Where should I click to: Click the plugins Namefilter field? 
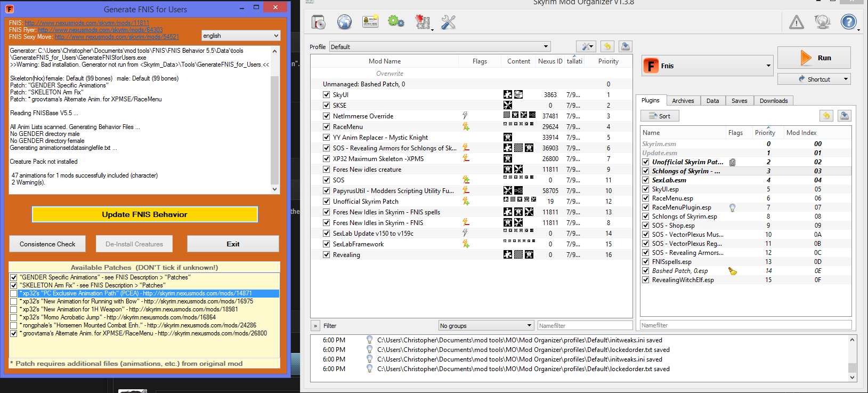(x=745, y=325)
